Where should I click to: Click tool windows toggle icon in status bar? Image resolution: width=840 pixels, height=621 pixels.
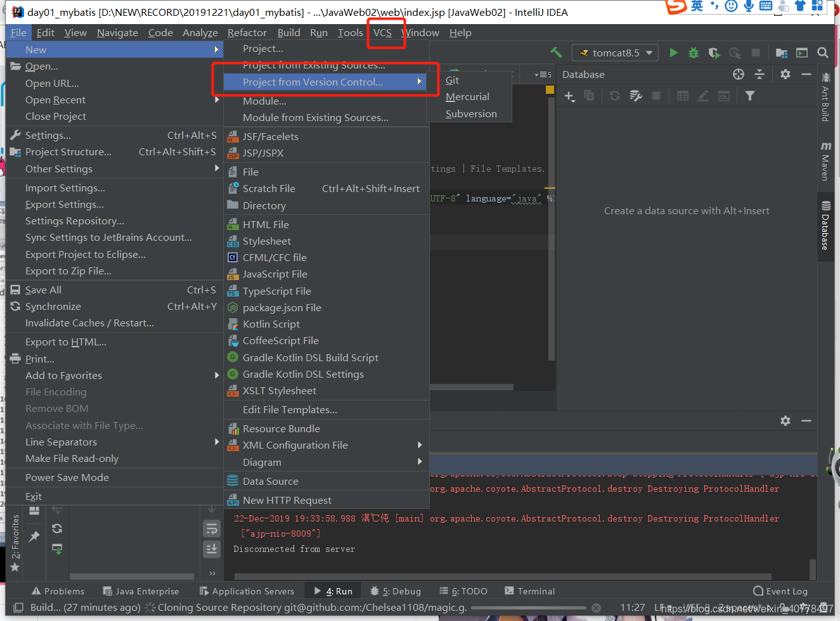[19, 607]
